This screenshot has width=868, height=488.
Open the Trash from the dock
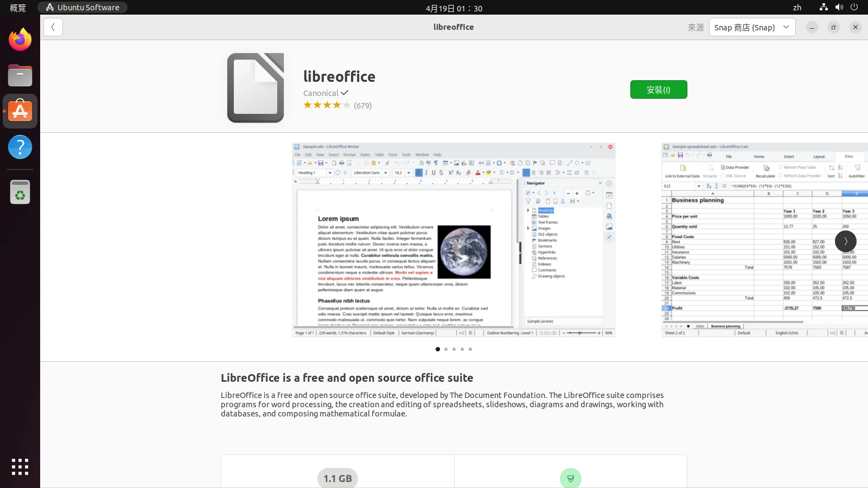tap(20, 192)
